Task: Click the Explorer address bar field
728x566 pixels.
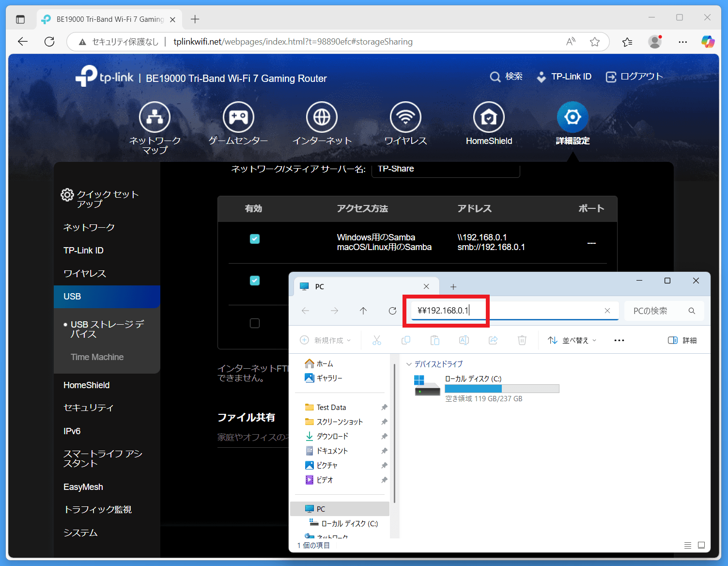Action: point(514,311)
